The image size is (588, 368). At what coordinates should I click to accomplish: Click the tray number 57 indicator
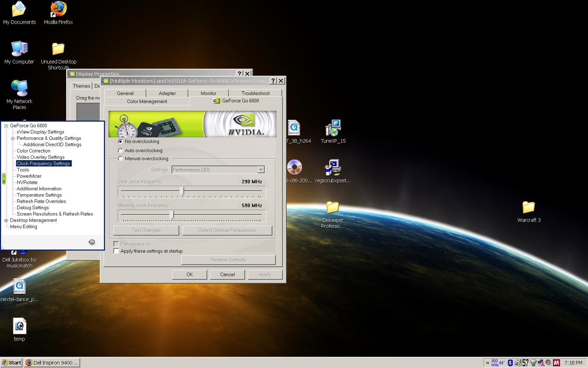pos(526,363)
